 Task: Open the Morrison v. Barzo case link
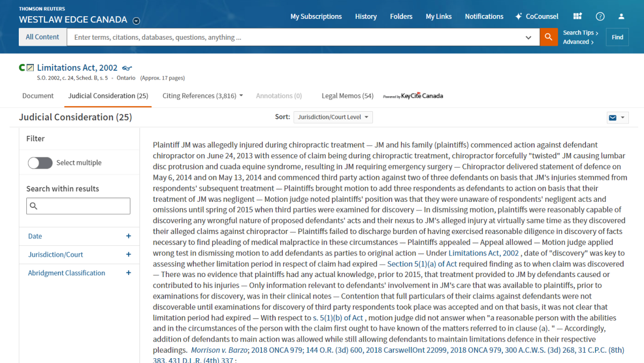(x=219, y=350)
